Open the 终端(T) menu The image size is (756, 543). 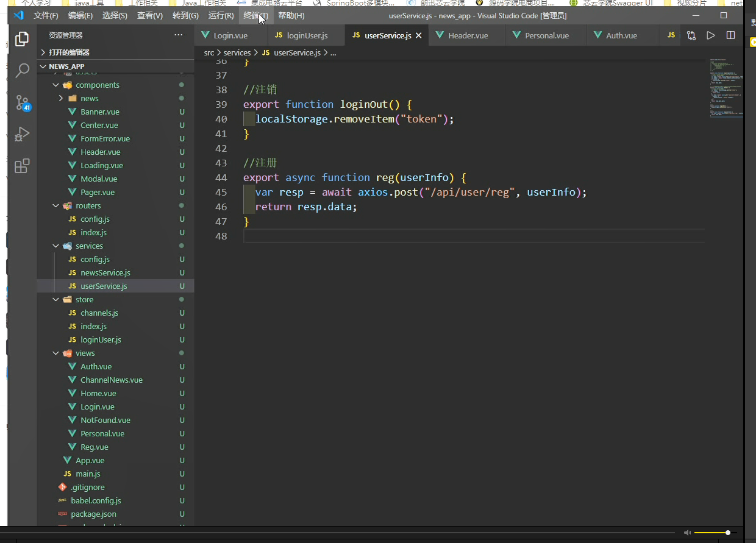click(255, 15)
